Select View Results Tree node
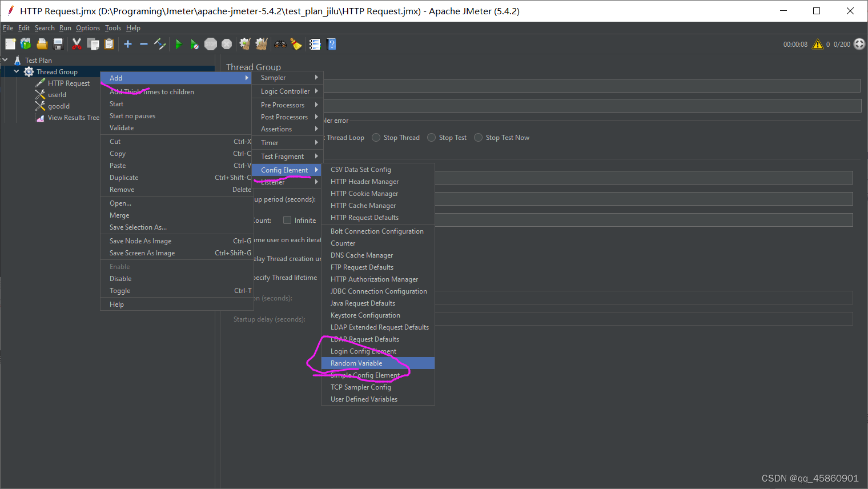 (73, 118)
